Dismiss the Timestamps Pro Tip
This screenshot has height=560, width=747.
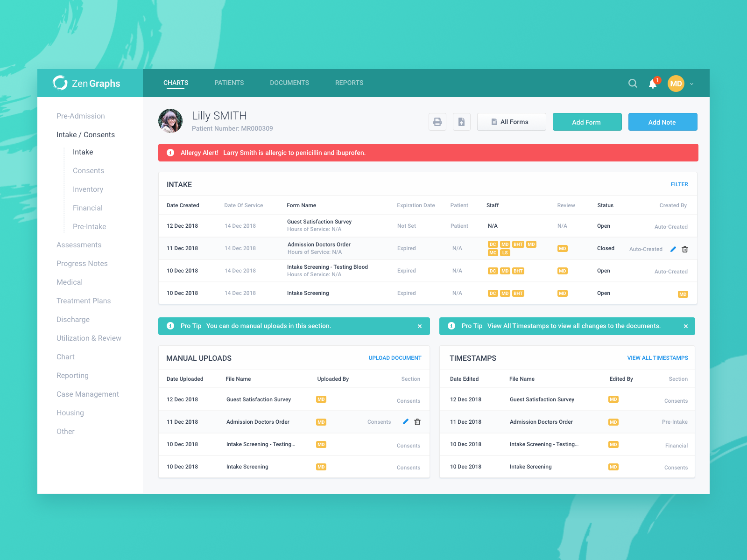point(685,326)
